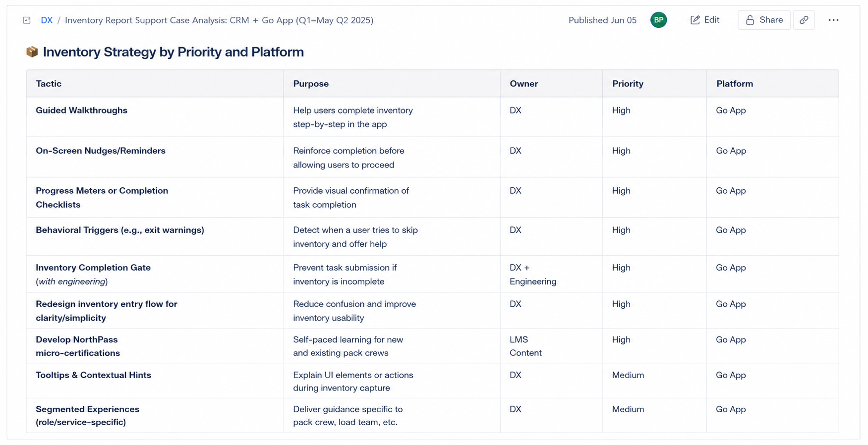Image resolution: width=868 pixels, height=445 pixels.
Task: Click LMS Content owner cell
Action: [551, 346]
